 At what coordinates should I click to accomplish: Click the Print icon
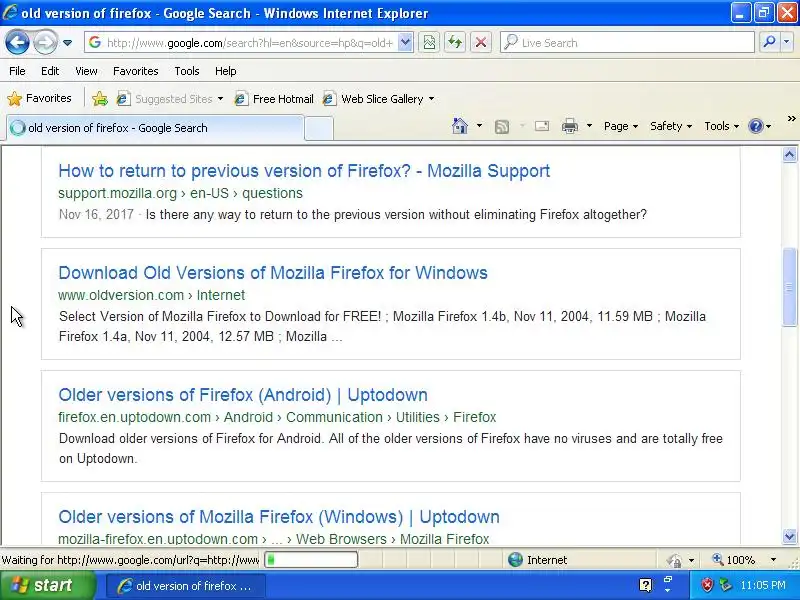click(x=569, y=126)
